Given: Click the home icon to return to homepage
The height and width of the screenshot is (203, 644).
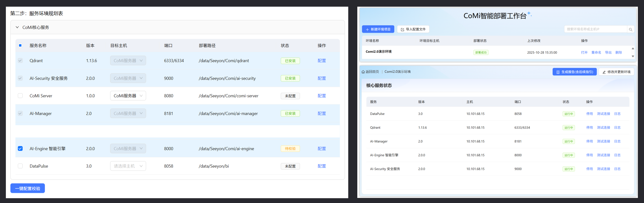Looking at the screenshot, I should coord(363,72).
